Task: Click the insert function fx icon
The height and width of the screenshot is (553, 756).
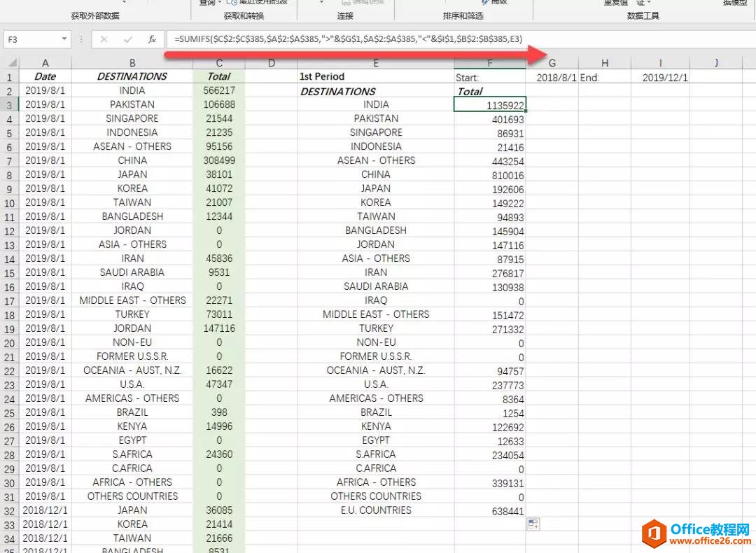Action: tap(152, 39)
